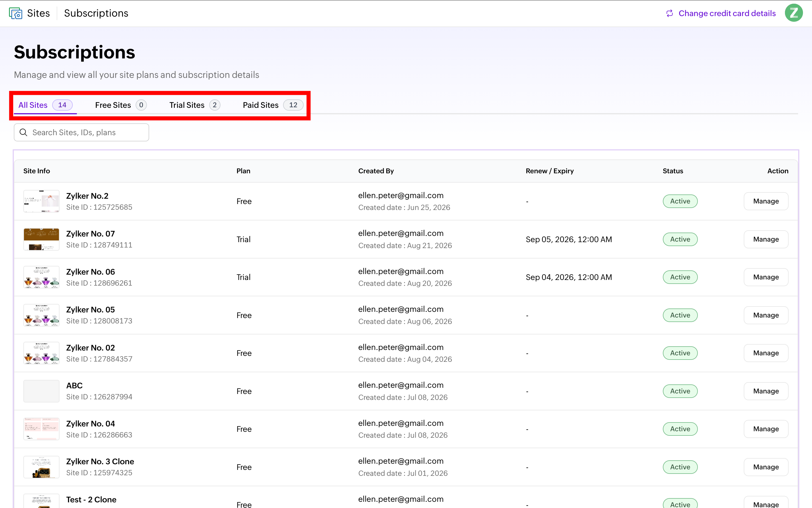
Task: Switch to the Paid Sites tab
Action: 273,105
